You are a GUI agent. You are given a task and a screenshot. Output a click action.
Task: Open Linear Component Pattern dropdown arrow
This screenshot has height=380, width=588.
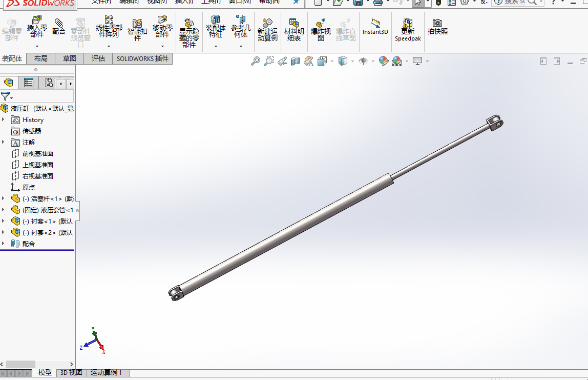click(109, 46)
